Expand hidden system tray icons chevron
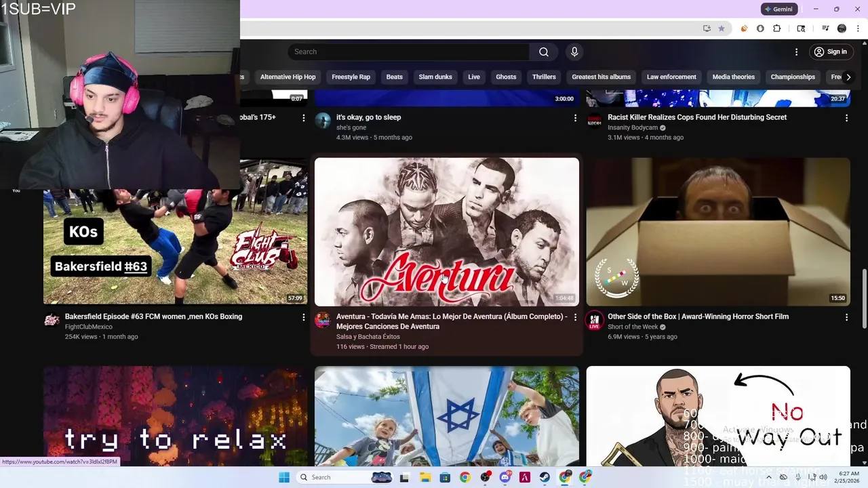The width and height of the screenshot is (868, 488). (x=768, y=477)
